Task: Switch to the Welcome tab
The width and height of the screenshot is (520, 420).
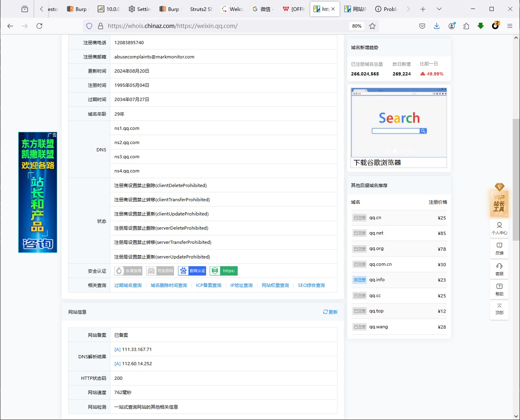Action: point(232,9)
